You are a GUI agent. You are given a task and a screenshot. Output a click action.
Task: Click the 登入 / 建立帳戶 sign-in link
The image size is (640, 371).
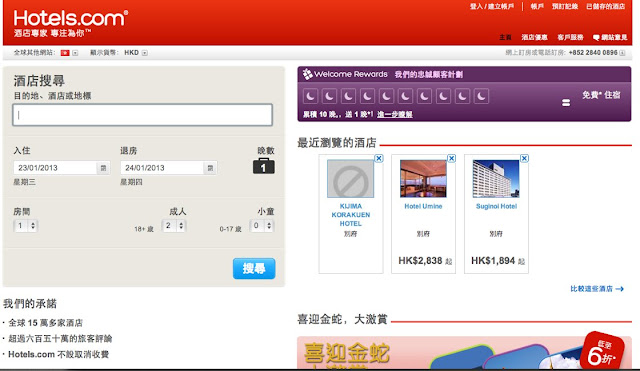tap(492, 7)
